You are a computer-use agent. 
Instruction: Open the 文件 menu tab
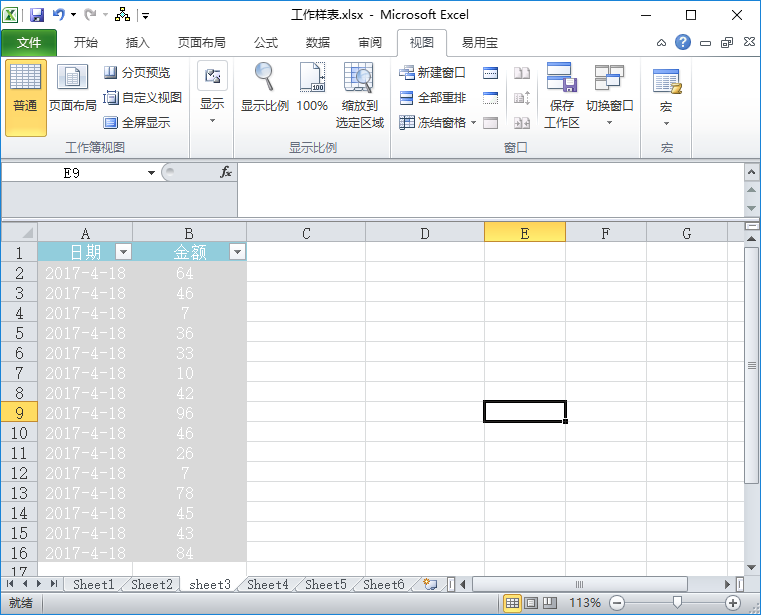(x=29, y=43)
